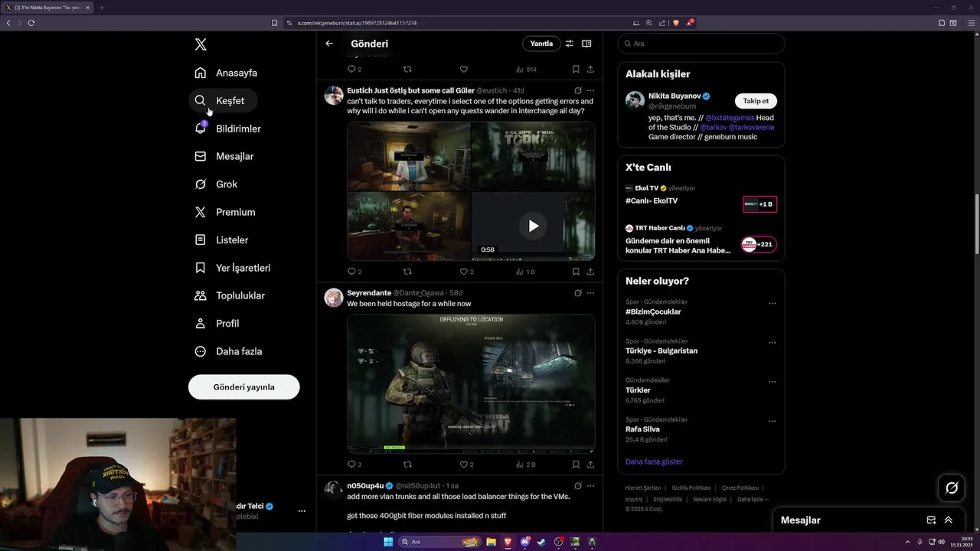Go back with the Gönderi arrow
The height and width of the screenshot is (551, 980).
point(329,44)
